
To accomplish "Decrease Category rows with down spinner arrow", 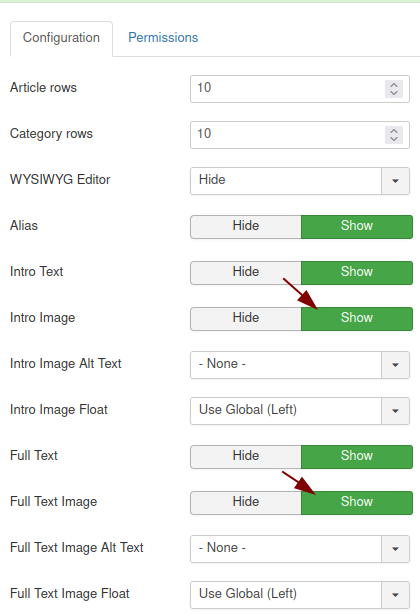I will point(394,139).
